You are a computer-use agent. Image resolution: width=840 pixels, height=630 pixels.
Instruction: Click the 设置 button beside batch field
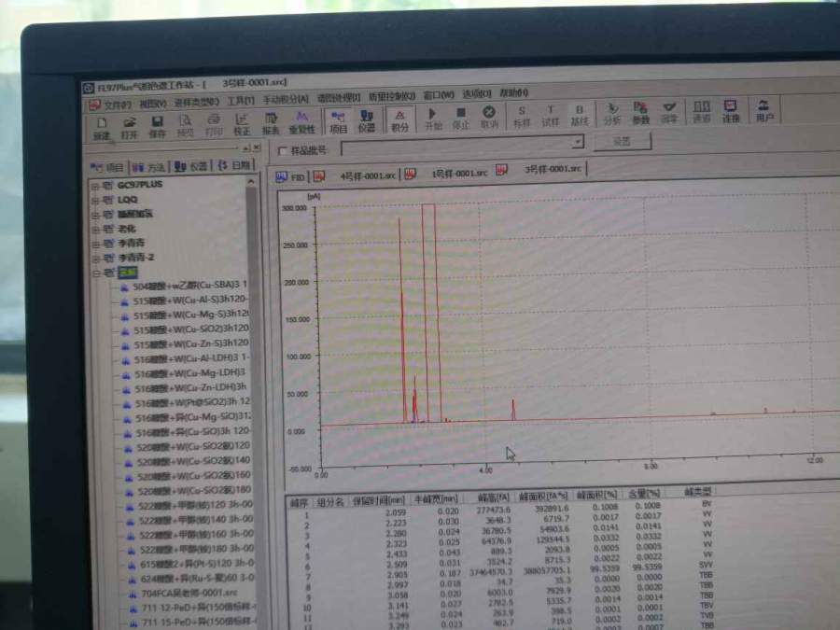pyautogui.click(x=622, y=141)
